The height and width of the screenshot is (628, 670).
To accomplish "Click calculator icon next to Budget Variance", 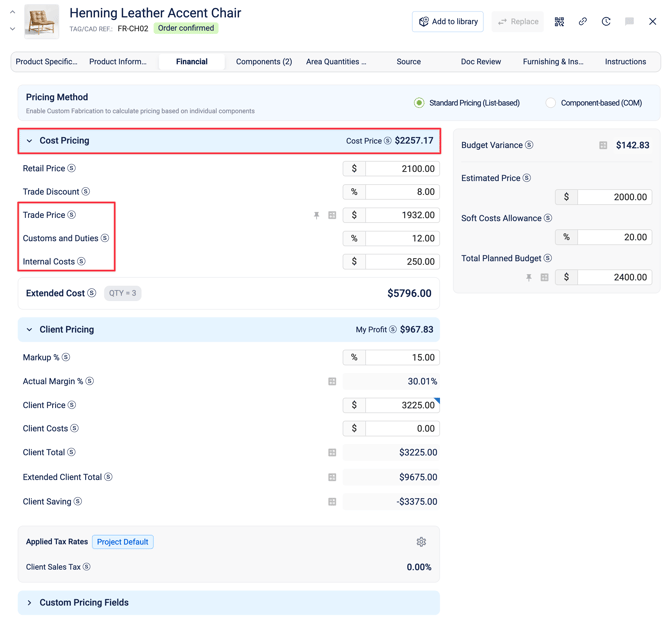I will pos(603,145).
